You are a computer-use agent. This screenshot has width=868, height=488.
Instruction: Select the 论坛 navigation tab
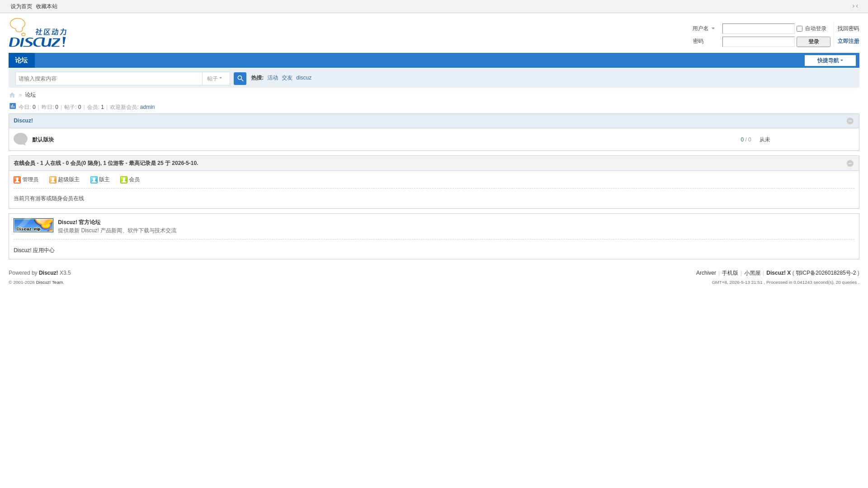coord(21,61)
